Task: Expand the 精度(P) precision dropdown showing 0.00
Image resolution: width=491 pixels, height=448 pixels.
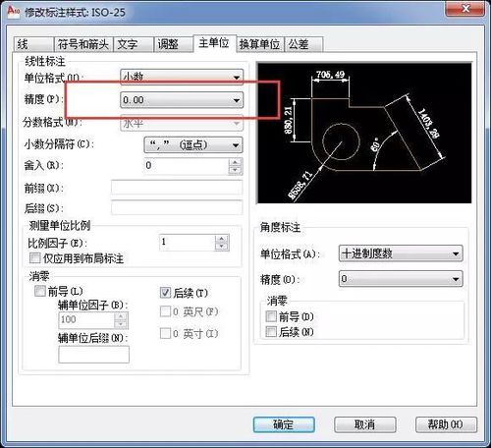Action: tap(182, 100)
